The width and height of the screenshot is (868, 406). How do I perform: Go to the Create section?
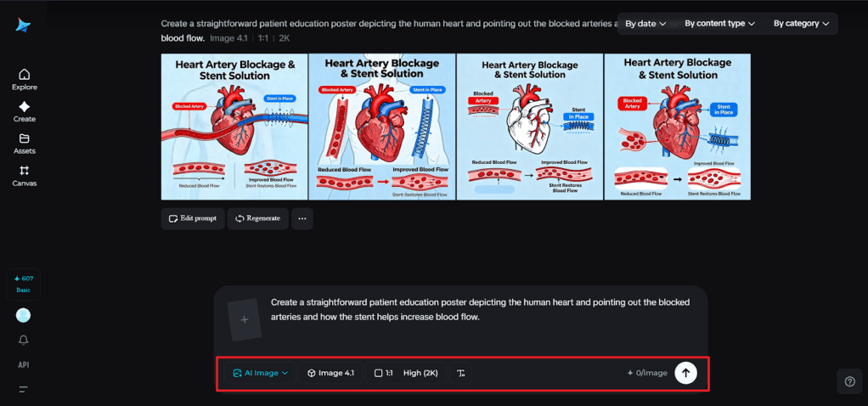pos(24,112)
